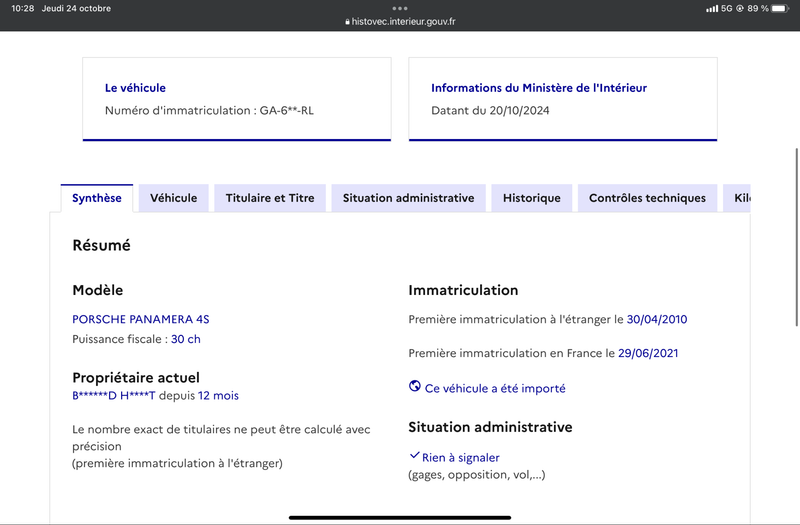Go to the Historique tab

(x=532, y=198)
